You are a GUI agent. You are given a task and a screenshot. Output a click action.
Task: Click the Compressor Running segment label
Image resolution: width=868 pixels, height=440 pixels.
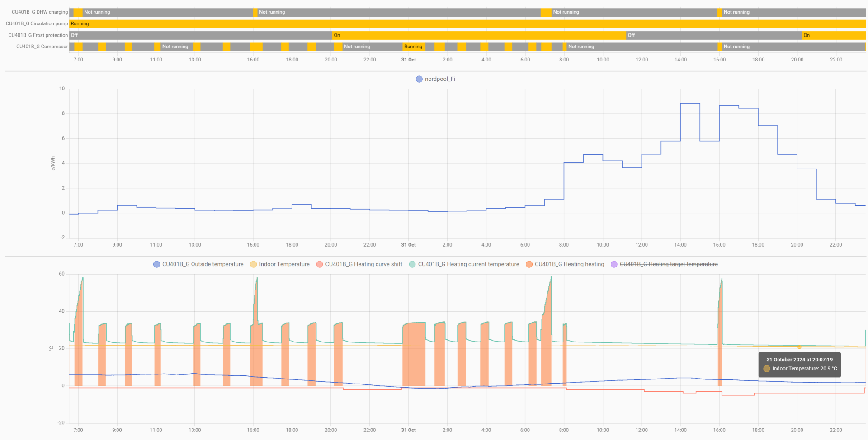click(413, 47)
